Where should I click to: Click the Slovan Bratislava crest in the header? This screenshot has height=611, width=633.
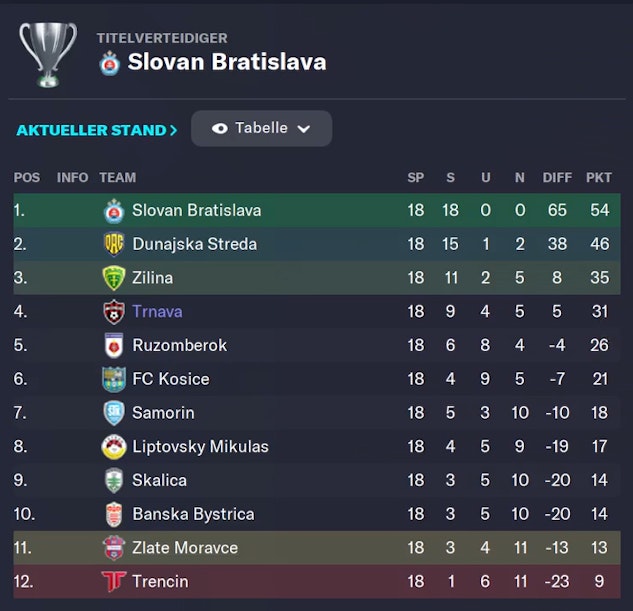coord(110,63)
